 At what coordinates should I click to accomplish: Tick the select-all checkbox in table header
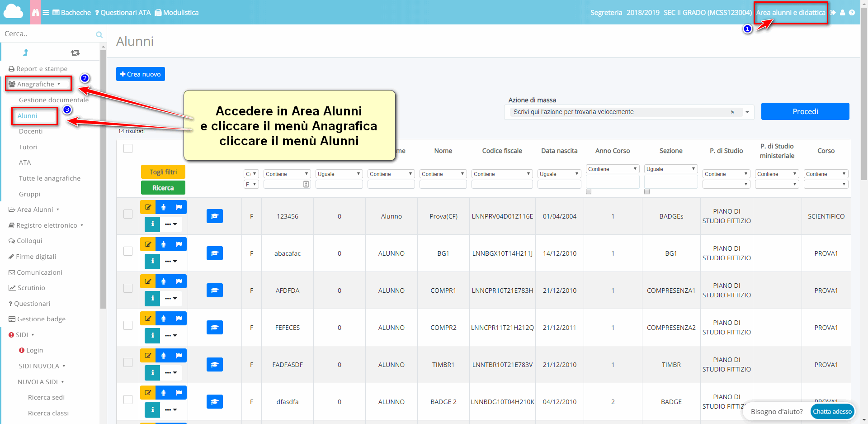[128, 148]
